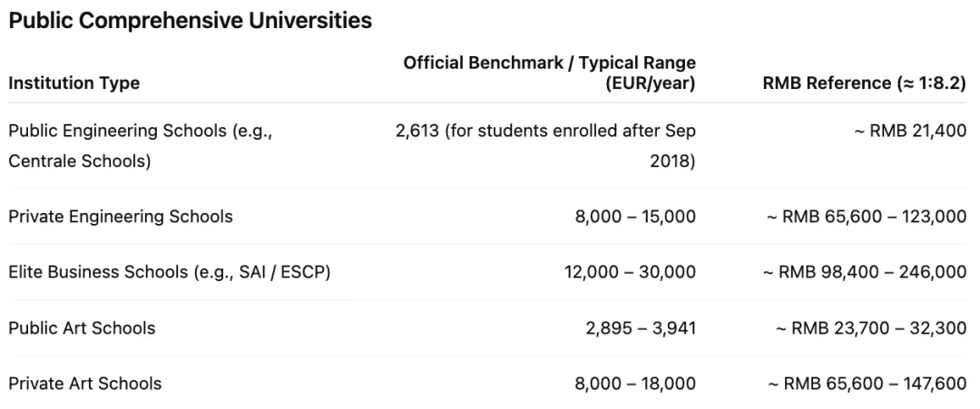Select the ~ RMB 23,700 – 32,300 cell
This screenshot has height=409, width=980.
pos(870,328)
